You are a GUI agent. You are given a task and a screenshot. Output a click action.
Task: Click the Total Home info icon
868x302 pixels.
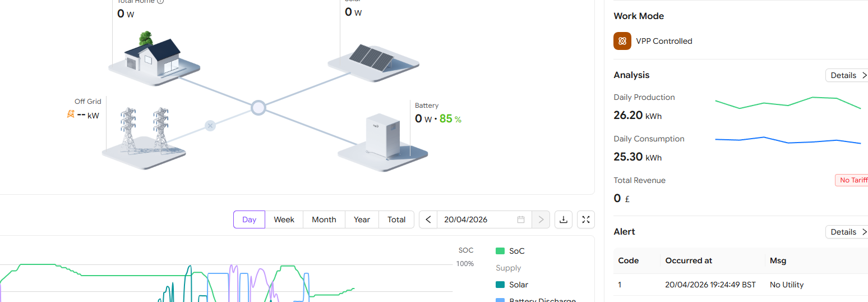click(160, 2)
